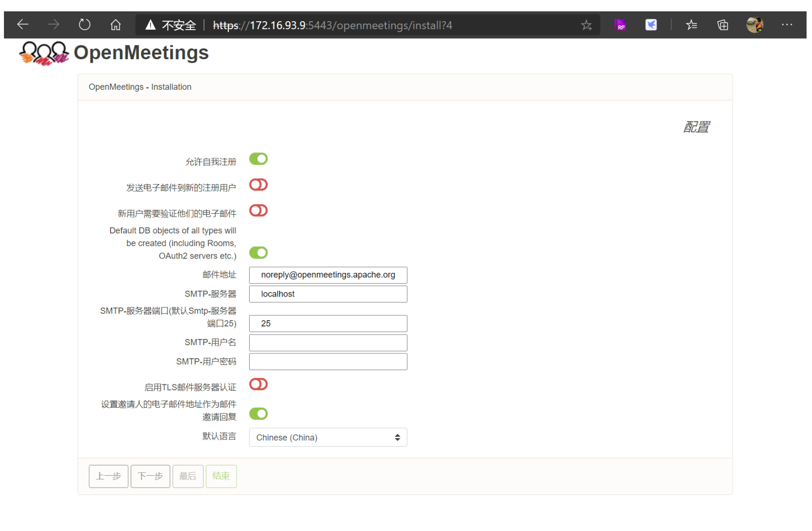The width and height of the screenshot is (812, 531).
Task: Click the SMTP-服务器 localhost field
Action: [x=328, y=294]
